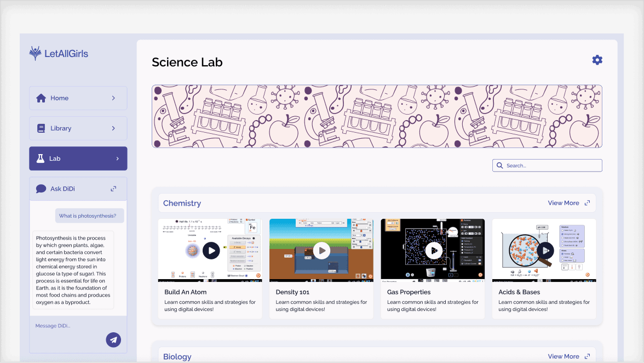Open the settings gear icon

point(597,60)
